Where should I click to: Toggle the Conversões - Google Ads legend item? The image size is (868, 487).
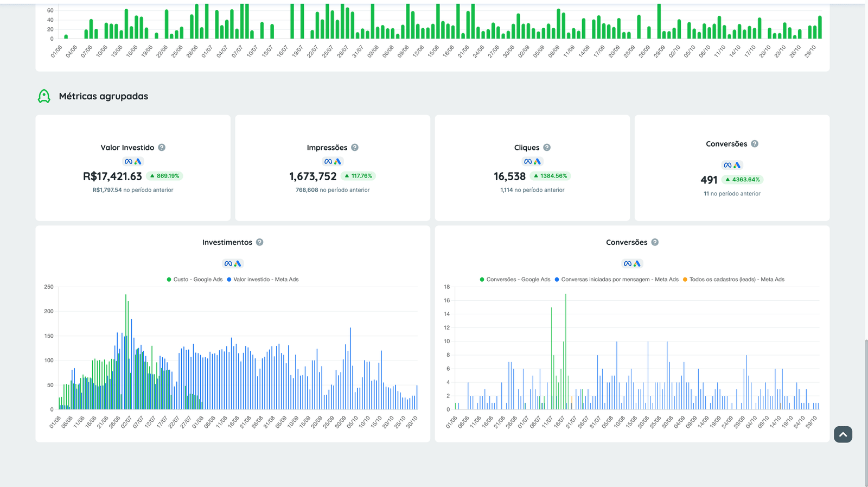(515, 280)
